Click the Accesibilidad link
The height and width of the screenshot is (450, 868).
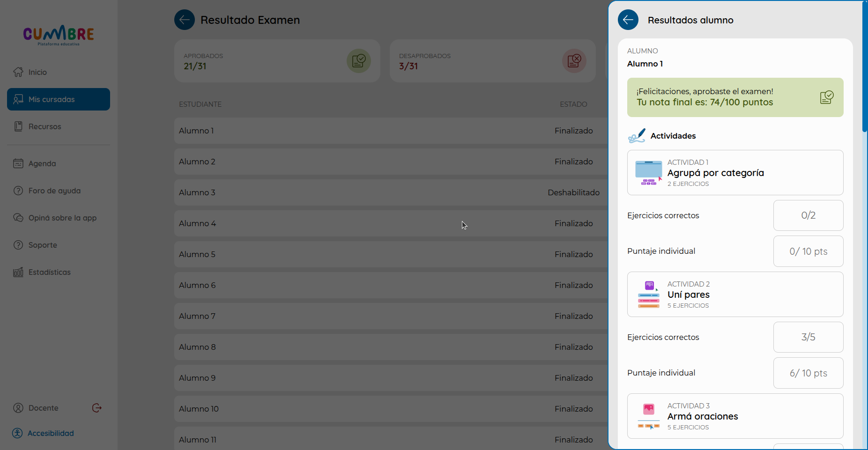pyautogui.click(x=51, y=433)
